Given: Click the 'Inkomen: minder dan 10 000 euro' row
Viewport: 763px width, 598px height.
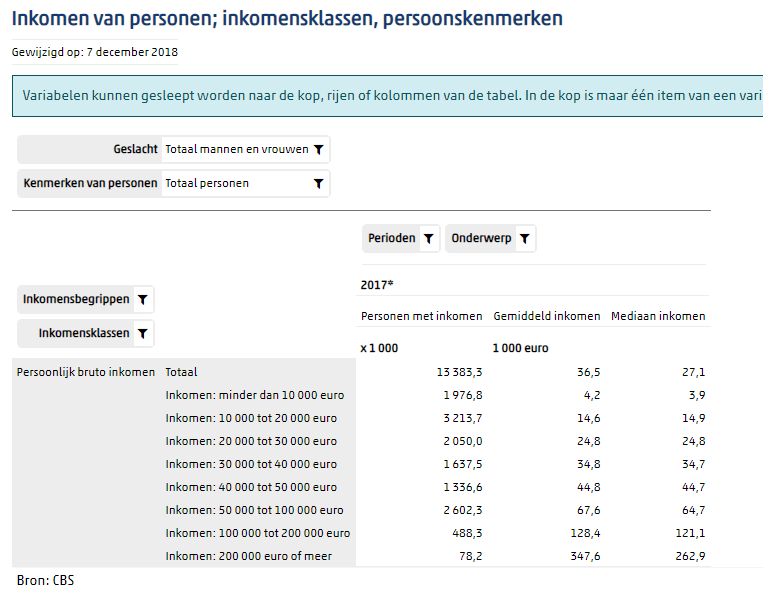Looking at the screenshot, I should (254, 395).
